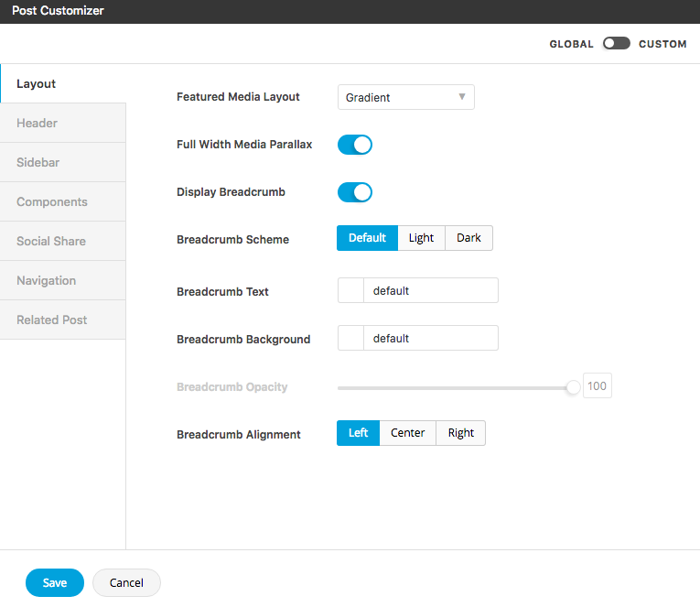Open the Breadcrumb Background color swatch

(350, 338)
